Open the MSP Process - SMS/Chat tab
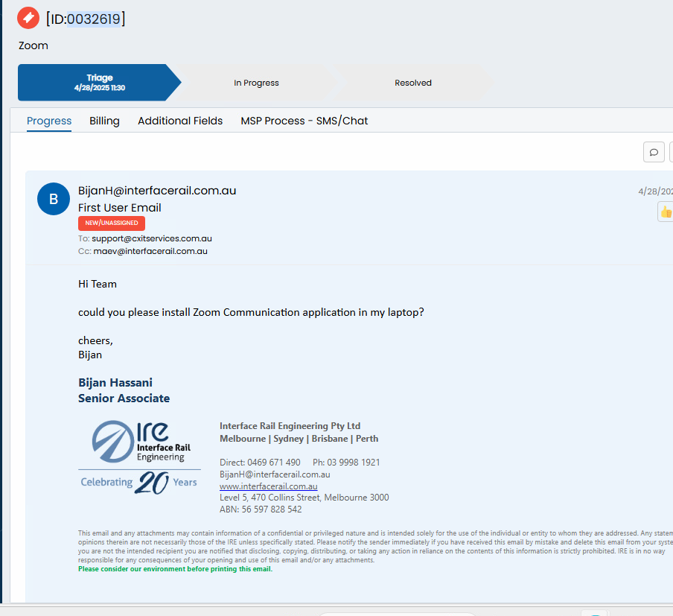This screenshot has height=616, width=673. coord(304,121)
